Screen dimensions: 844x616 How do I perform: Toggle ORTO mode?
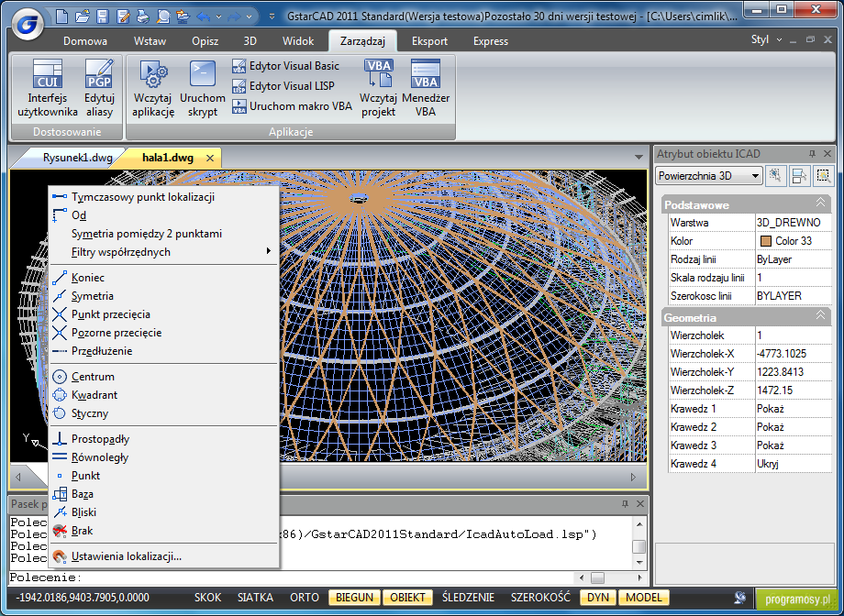click(305, 598)
